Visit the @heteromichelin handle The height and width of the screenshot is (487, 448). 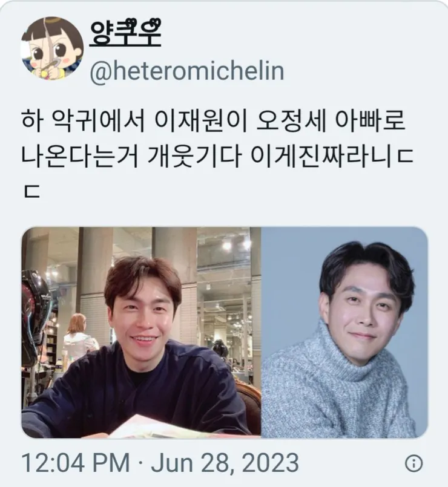point(187,71)
